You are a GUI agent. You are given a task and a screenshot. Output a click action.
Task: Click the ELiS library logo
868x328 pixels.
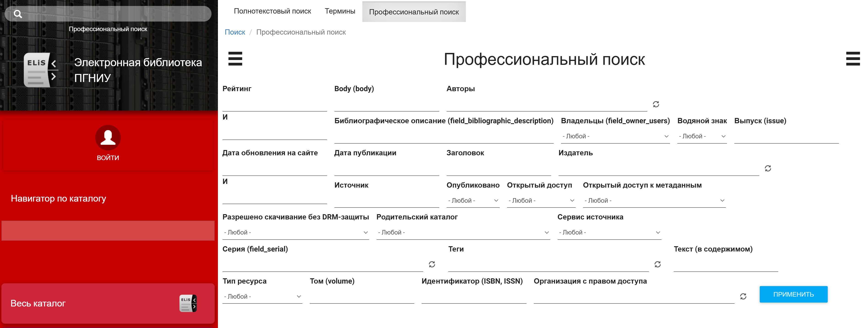pos(41,70)
